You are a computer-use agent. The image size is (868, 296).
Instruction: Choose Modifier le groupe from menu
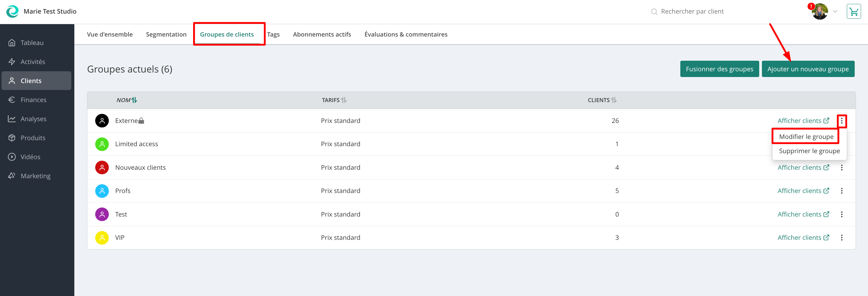point(806,137)
